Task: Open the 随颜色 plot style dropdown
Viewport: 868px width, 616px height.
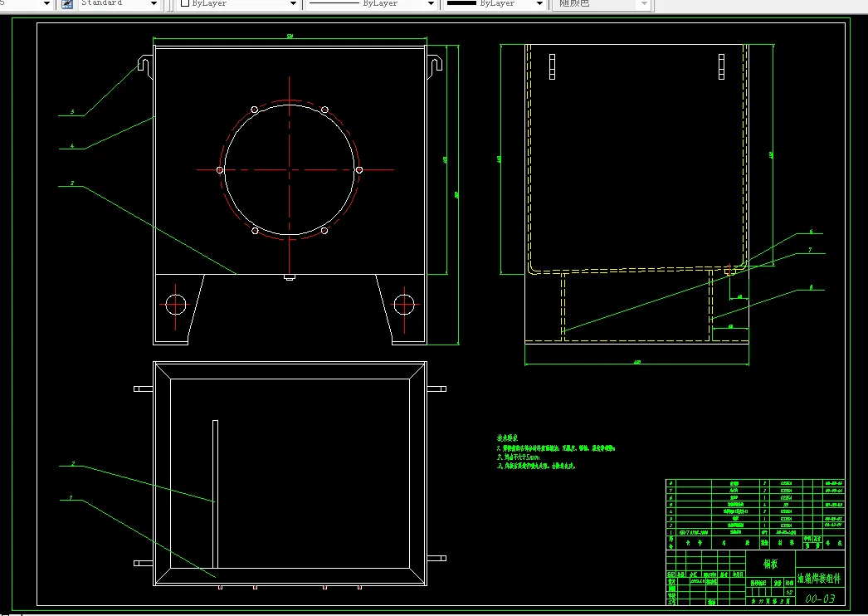Action: click(x=602, y=4)
